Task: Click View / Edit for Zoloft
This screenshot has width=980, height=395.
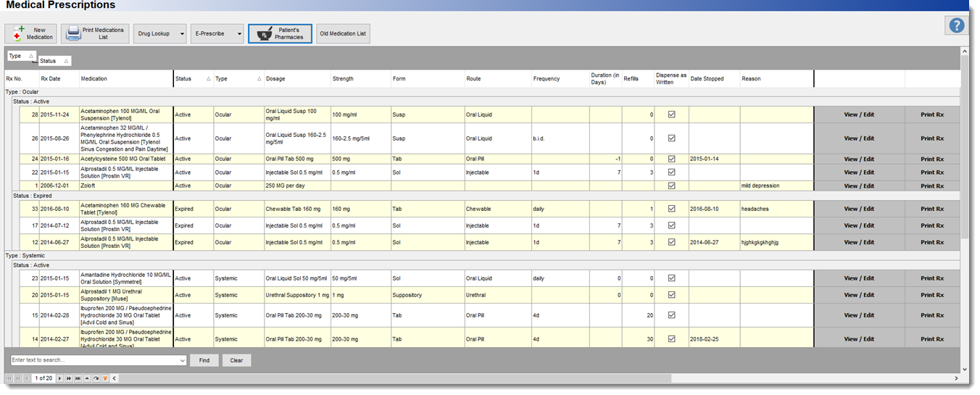Action: click(x=859, y=186)
